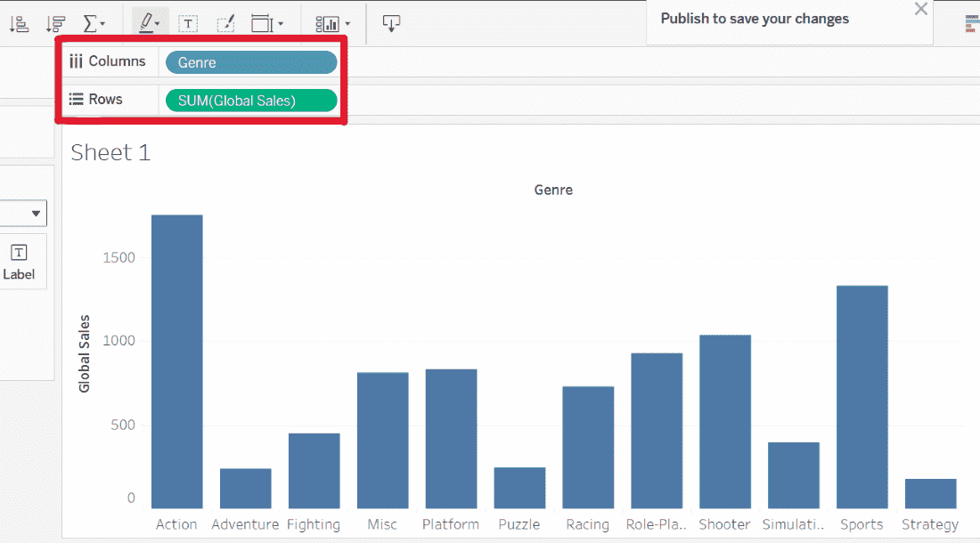Toggle Show Mark Labels text icon
The height and width of the screenshot is (543, 980).
coord(188,24)
